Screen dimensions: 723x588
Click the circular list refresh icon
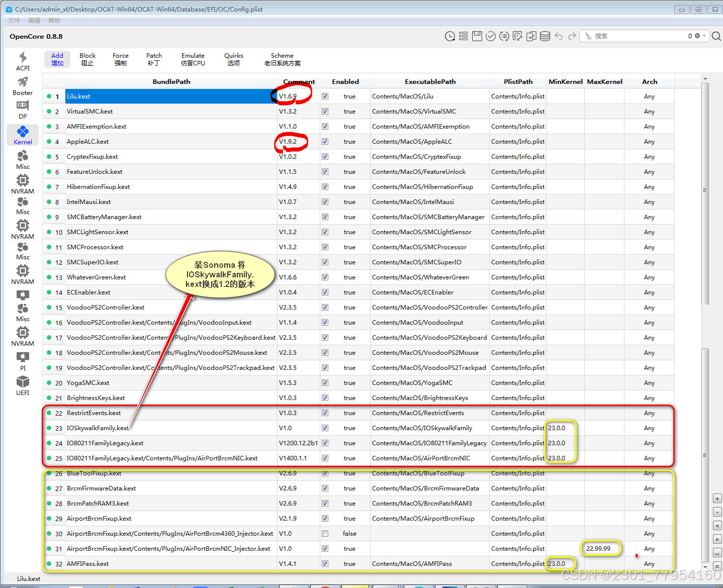pos(504,36)
